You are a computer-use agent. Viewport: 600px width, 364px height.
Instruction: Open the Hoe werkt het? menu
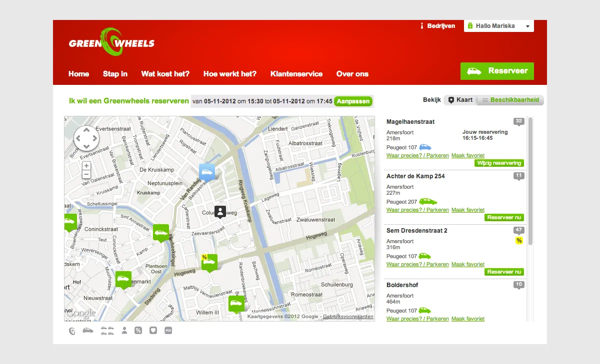click(230, 74)
